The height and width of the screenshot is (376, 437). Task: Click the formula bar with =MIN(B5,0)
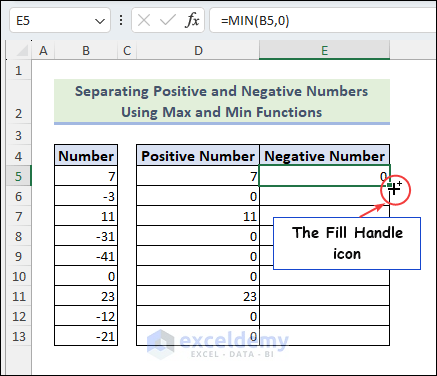pyautogui.click(x=323, y=21)
